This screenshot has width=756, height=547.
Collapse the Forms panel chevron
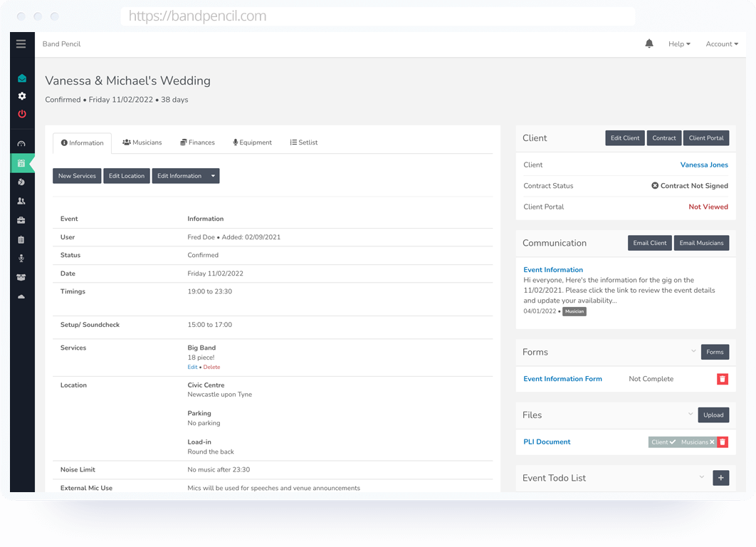(x=693, y=351)
